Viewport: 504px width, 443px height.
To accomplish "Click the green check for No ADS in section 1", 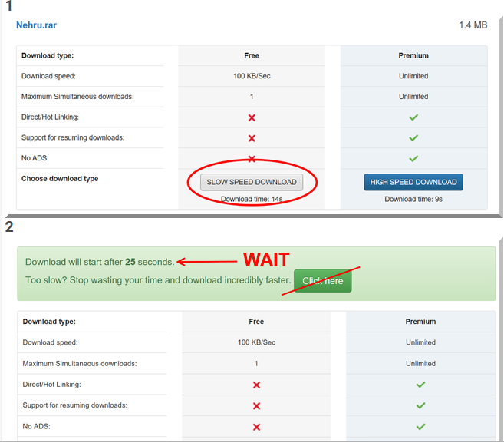I will tap(413, 159).
